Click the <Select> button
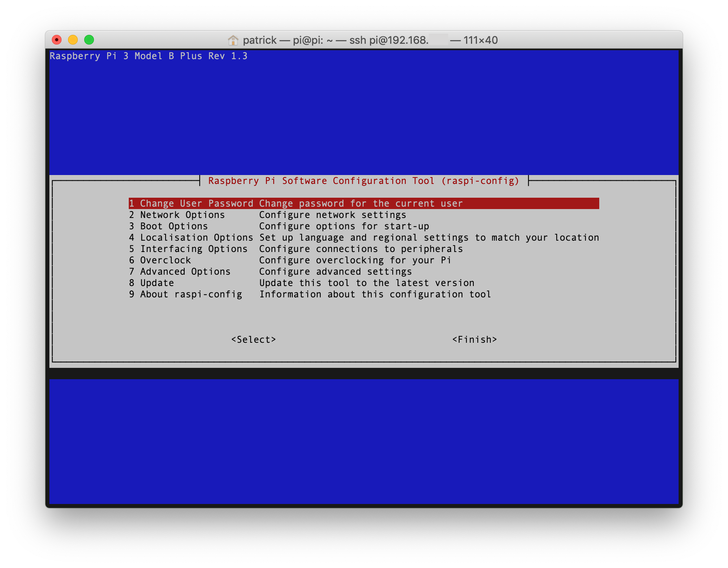 tap(253, 340)
